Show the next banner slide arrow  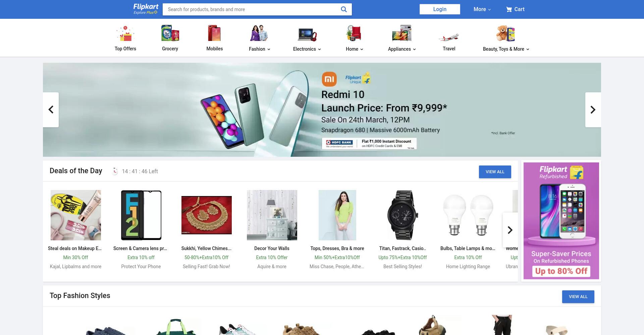[593, 110]
